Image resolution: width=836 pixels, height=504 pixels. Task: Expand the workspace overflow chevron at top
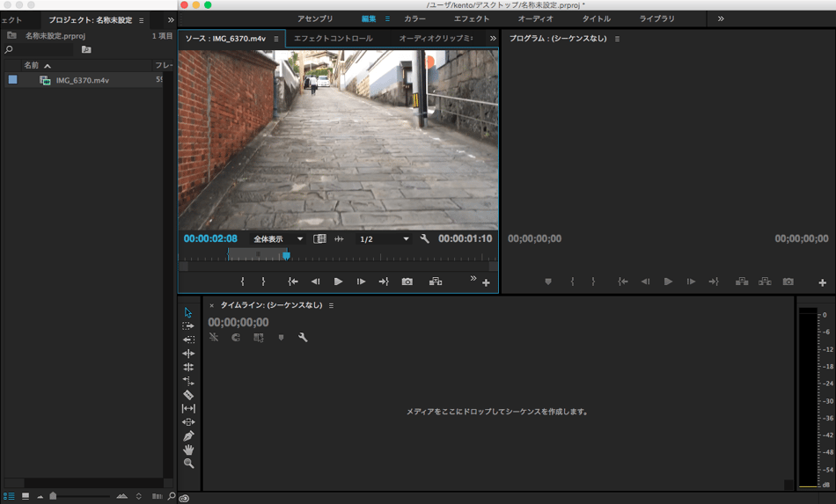coord(721,18)
